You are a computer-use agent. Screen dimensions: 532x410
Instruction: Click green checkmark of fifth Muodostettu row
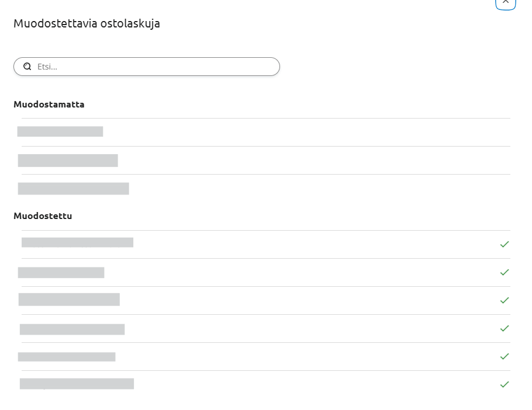pyautogui.click(x=505, y=356)
